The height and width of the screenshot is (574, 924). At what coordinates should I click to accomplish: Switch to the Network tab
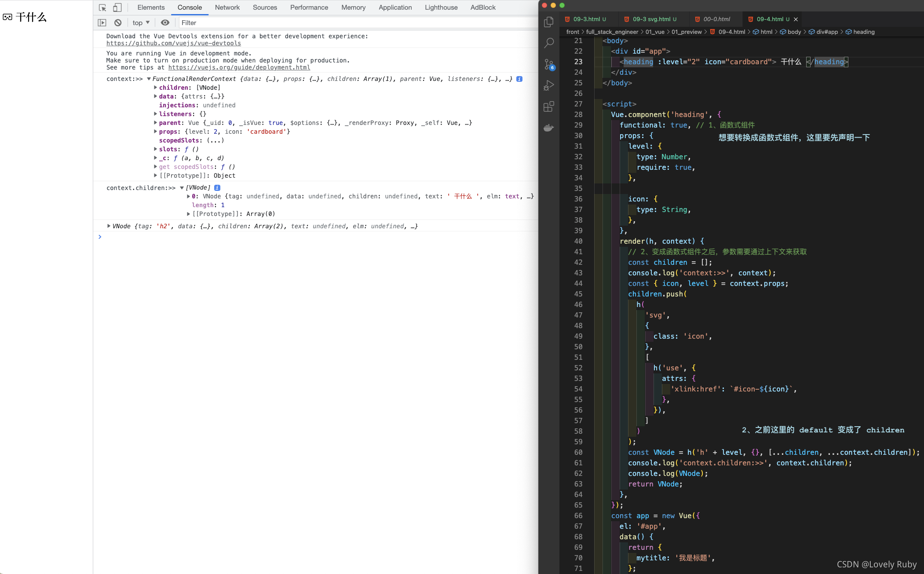tap(227, 7)
